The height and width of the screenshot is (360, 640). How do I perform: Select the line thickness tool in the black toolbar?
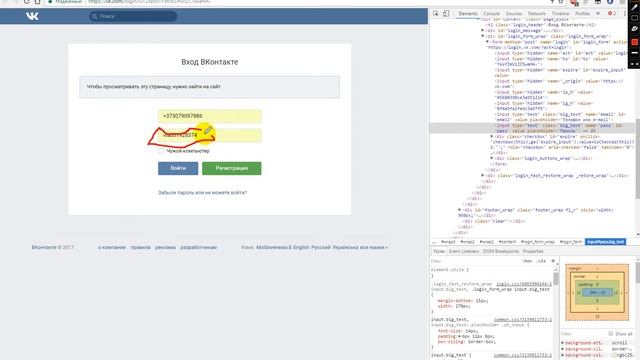click(x=634, y=53)
